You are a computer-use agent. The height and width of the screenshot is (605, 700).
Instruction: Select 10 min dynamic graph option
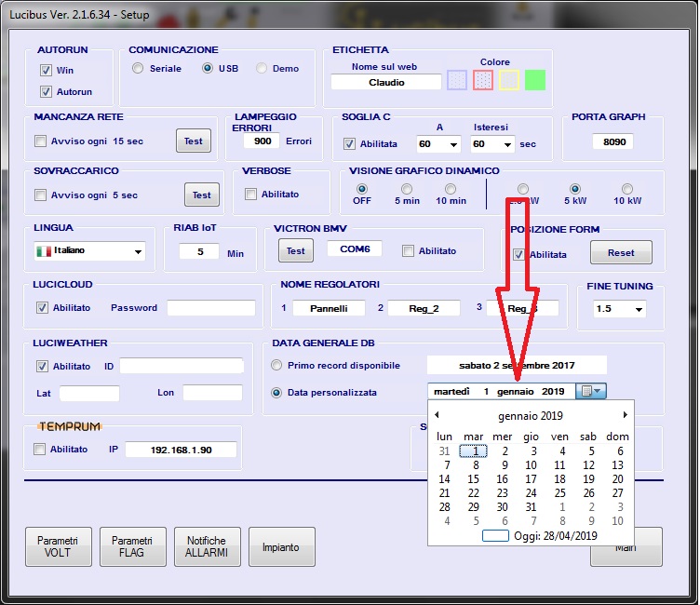[451, 189]
